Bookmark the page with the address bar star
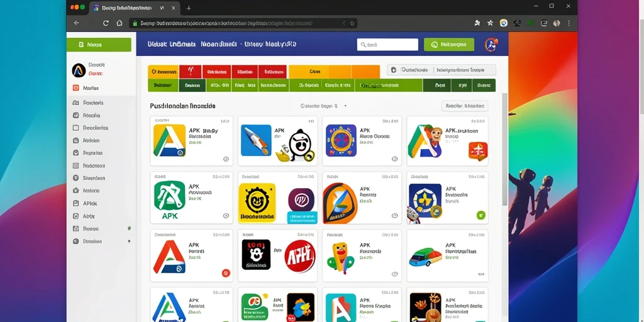 pyautogui.click(x=352, y=23)
